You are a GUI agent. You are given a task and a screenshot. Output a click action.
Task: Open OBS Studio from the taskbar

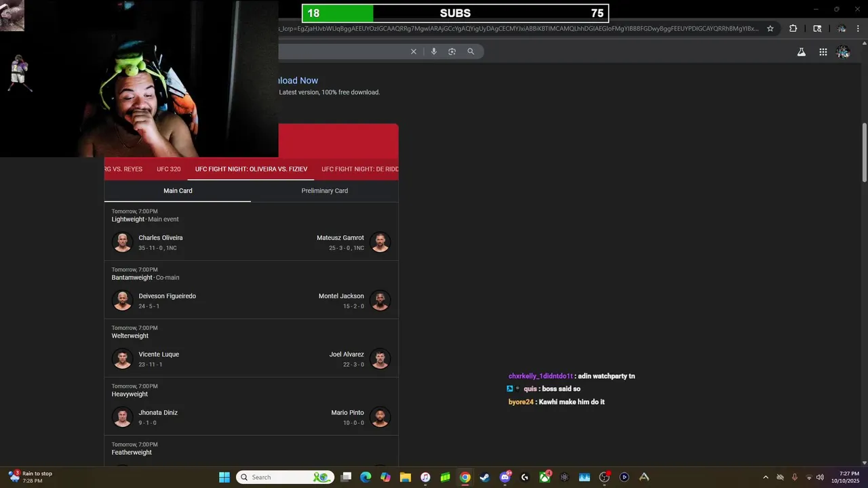pyautogui.click(x=604, y=477)
